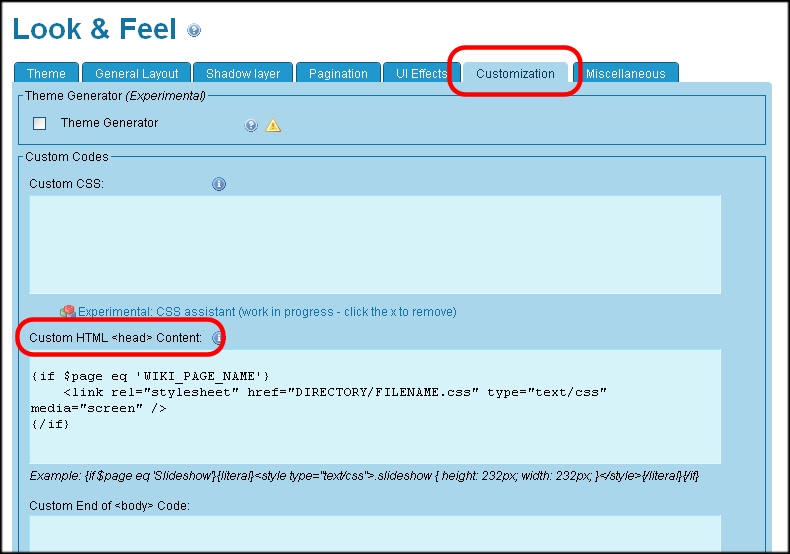790x554 pixels.
Task: Focus the Custom CSS text area
Action: pyautogui.click(x=375, y=244)
